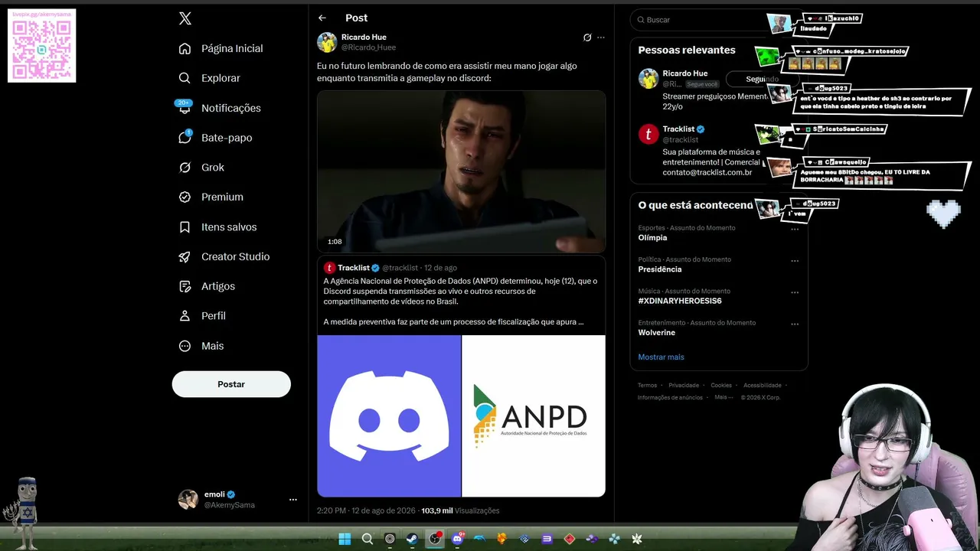Open more options for #XDINARYHEROESIS6 trend
This screenshot has height=551, width=980.
click(x=795, y=292)
